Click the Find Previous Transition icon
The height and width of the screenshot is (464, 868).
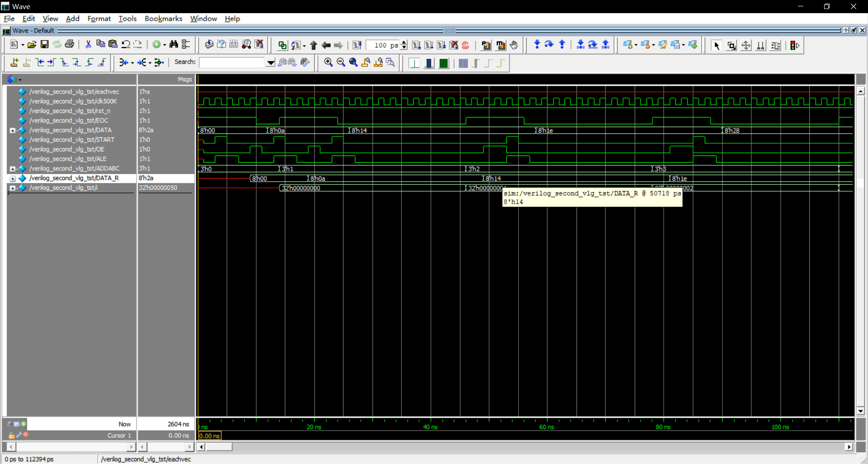[x=40, y=62]
